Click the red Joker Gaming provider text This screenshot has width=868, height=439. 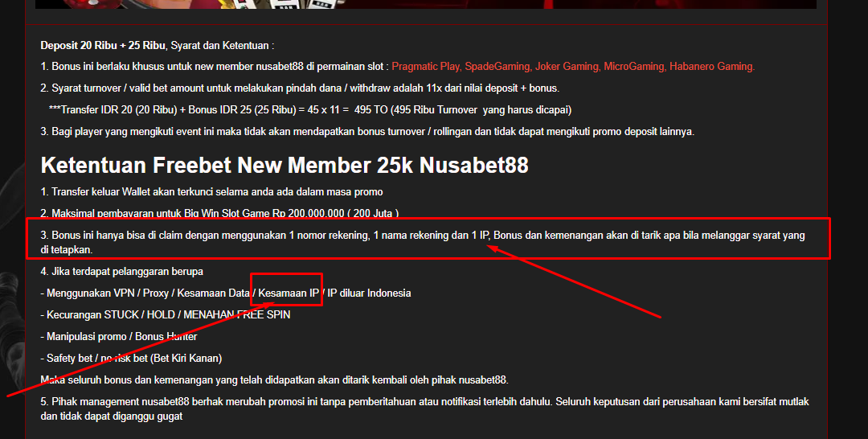click(567, 67)
